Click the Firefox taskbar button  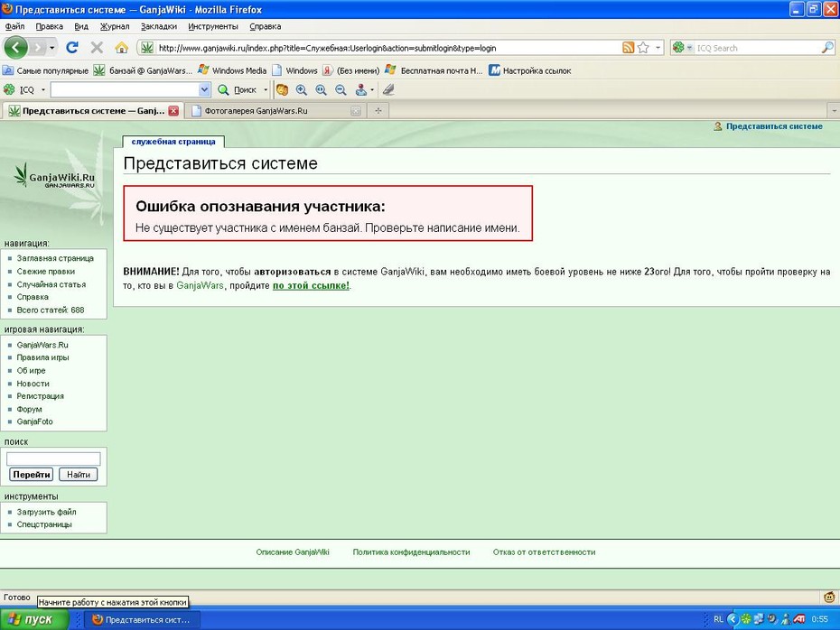coord(143,619)
